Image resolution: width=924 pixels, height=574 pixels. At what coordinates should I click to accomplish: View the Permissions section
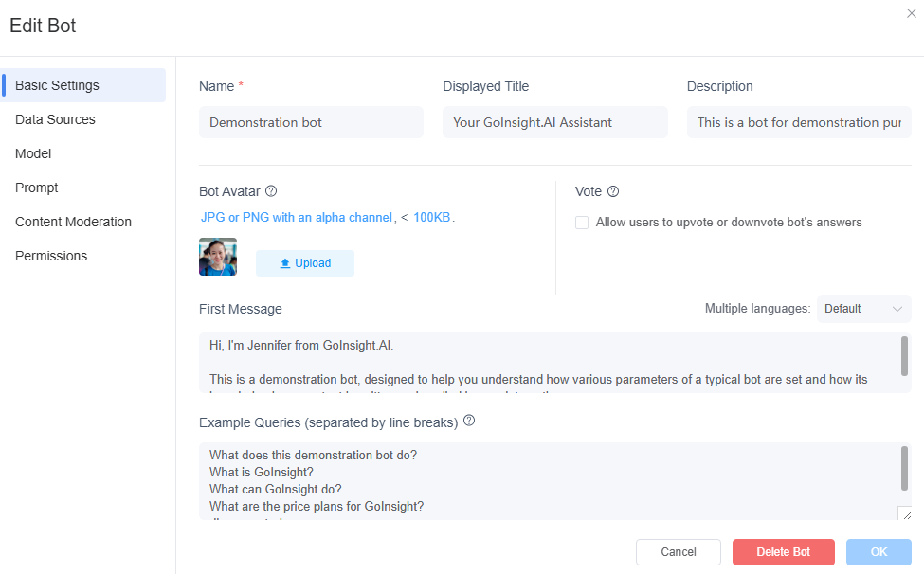51,255
